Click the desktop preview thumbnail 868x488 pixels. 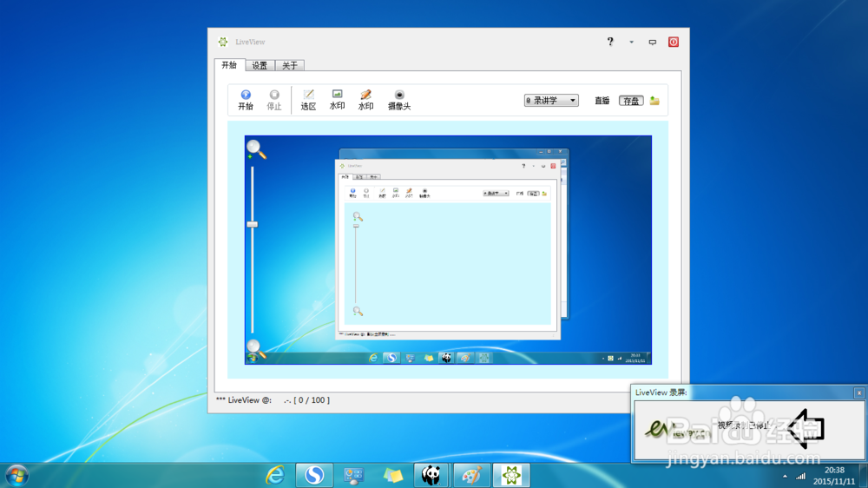448,250
